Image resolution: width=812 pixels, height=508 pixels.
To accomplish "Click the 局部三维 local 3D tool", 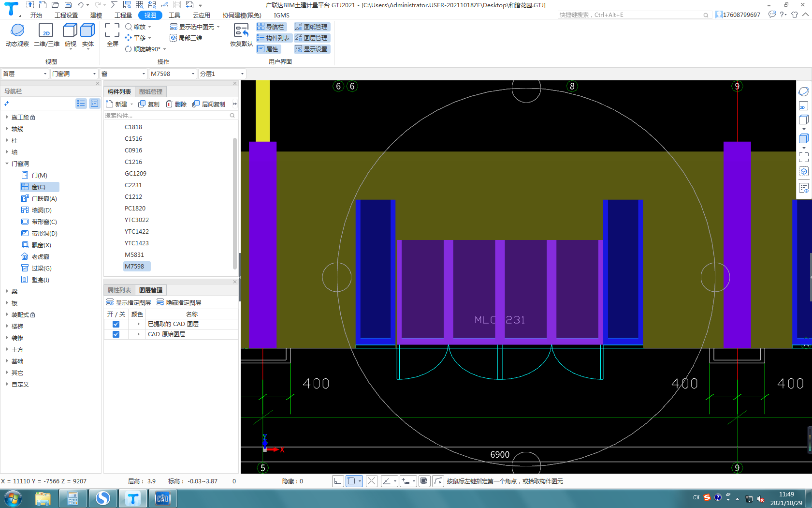I will [186, 38].
